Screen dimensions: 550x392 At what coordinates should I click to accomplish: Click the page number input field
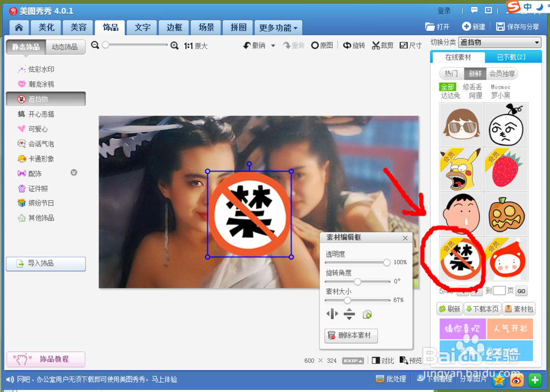pos(499,291)
